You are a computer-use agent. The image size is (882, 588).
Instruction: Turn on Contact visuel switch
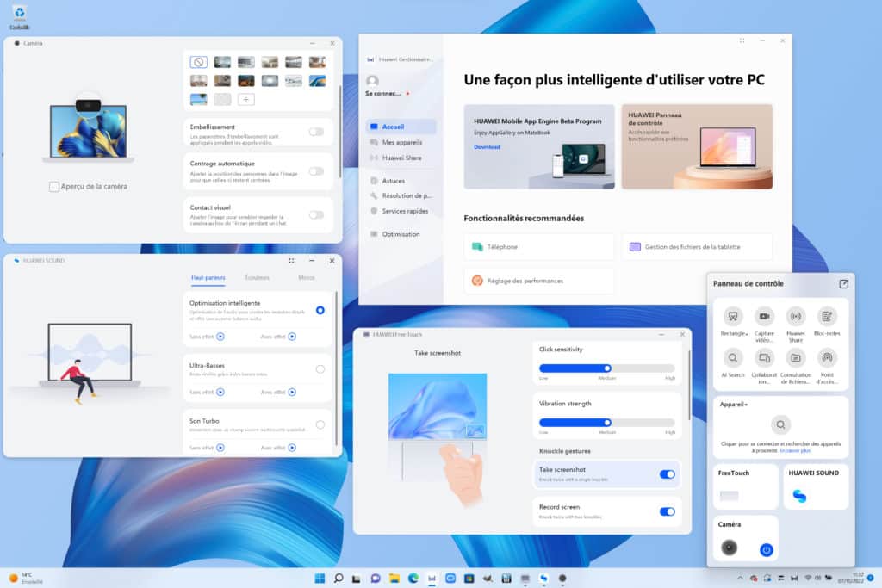click(316, 214)
